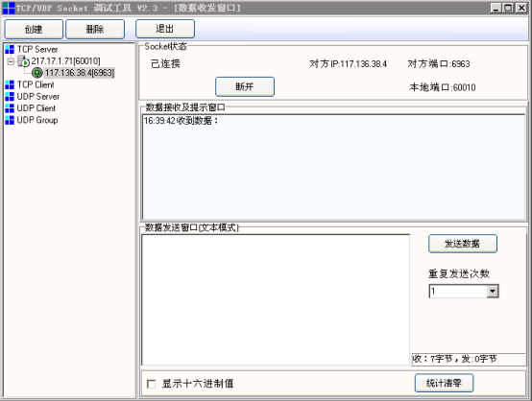Collapse the 217.17.1.71[60010] server node

pos(11,61)
